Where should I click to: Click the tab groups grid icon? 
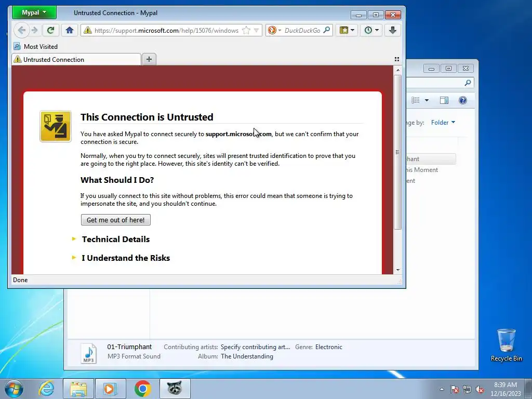pyautogui.click(x=396, y=59)
